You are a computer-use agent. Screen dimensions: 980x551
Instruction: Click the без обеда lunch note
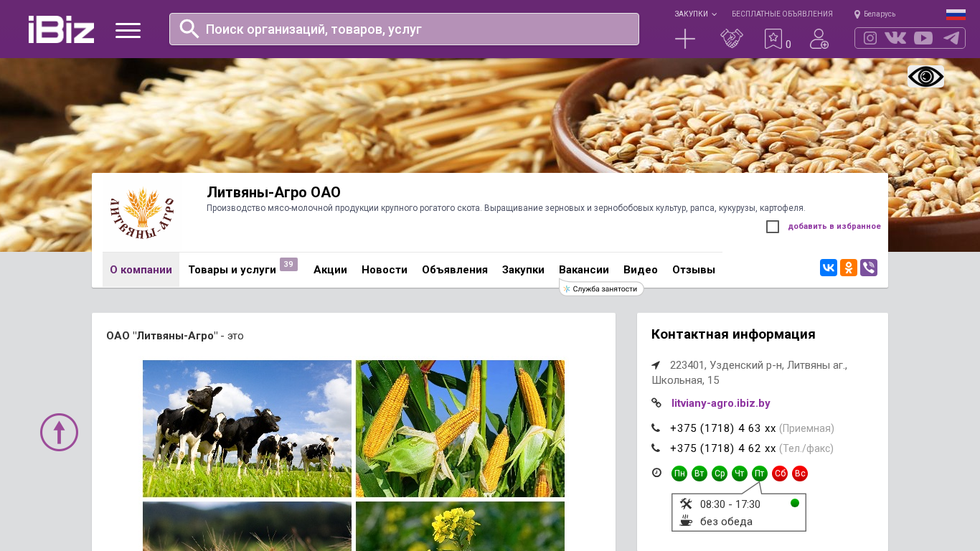pyautogui.click(x=726, y=522)
